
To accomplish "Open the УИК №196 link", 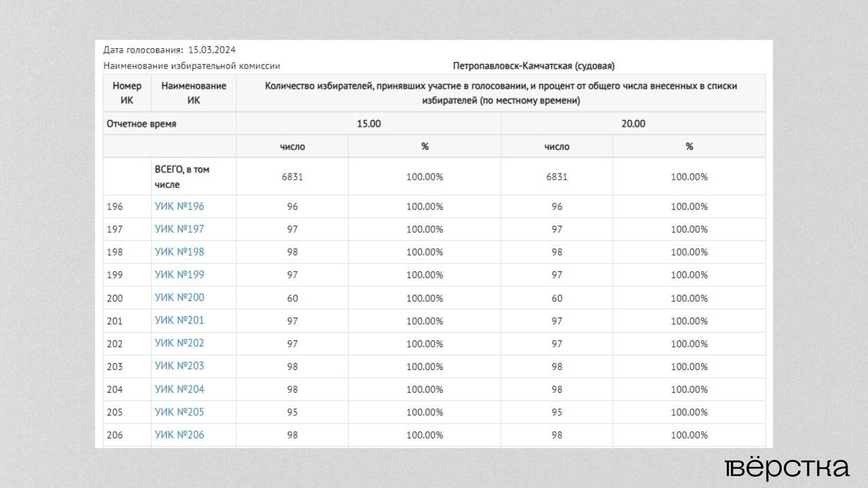I will coord(179,206).
